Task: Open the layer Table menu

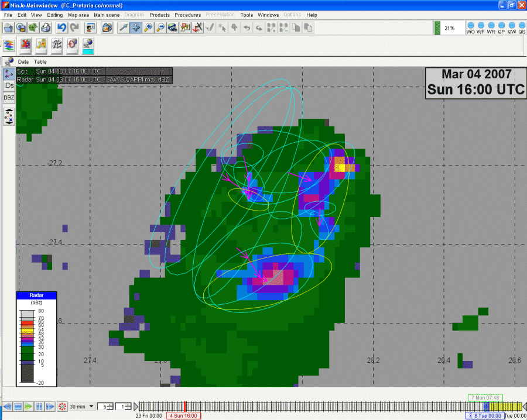Action: coord(40,62)
